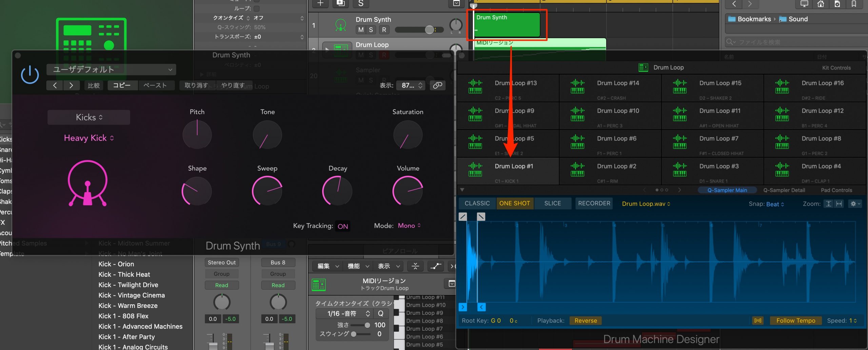
Task: Toggle Key Tracking ON button
Action: click(x=343, y=226)
